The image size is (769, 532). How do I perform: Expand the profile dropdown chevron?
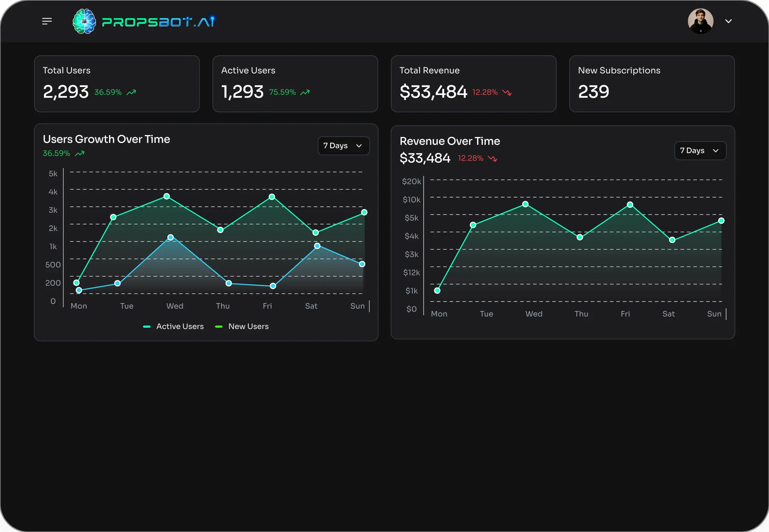click(x=728, y=21)
